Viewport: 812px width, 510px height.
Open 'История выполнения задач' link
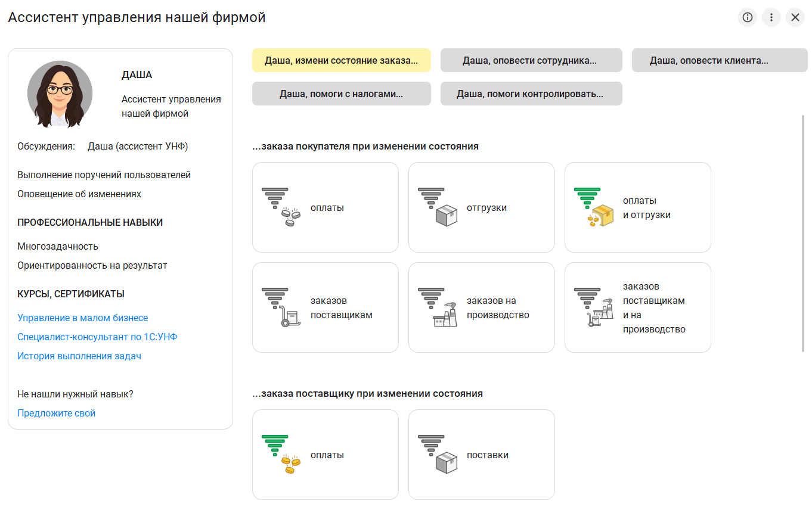coord(79,356)
